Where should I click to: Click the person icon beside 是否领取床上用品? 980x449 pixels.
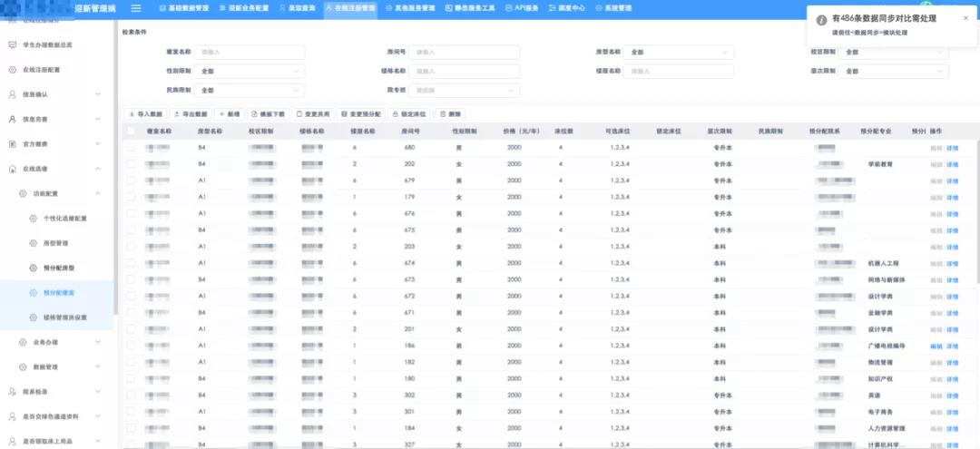pos(12,441)
